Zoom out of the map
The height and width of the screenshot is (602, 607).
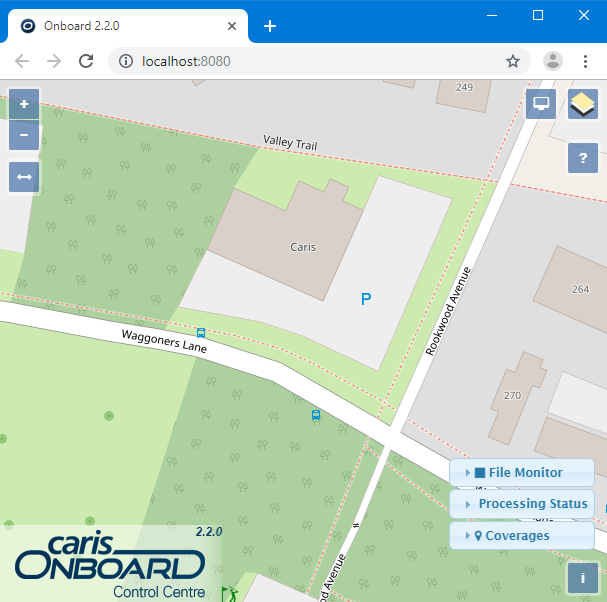coord(23,135)
